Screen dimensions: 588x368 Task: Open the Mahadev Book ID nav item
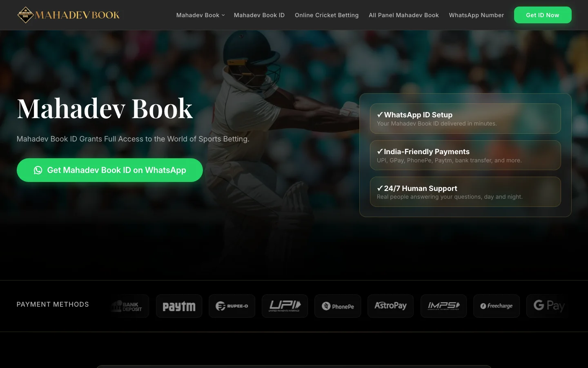(259, 15)
